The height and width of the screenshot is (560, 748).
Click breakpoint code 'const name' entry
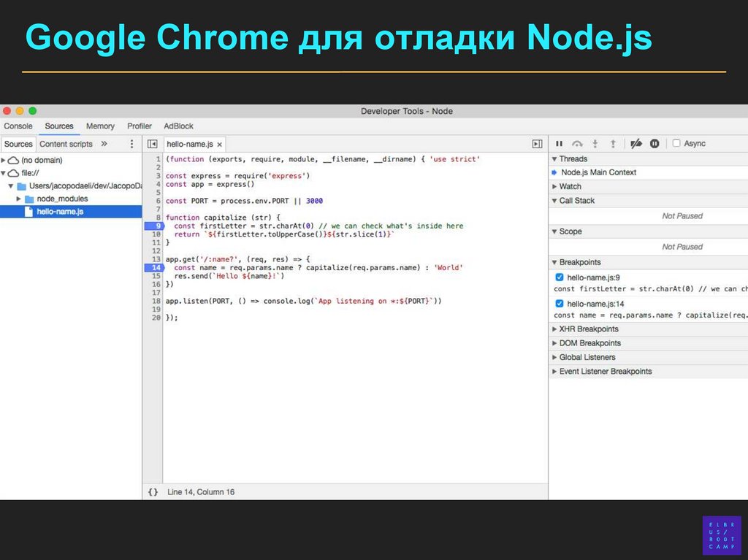[651, 315]
